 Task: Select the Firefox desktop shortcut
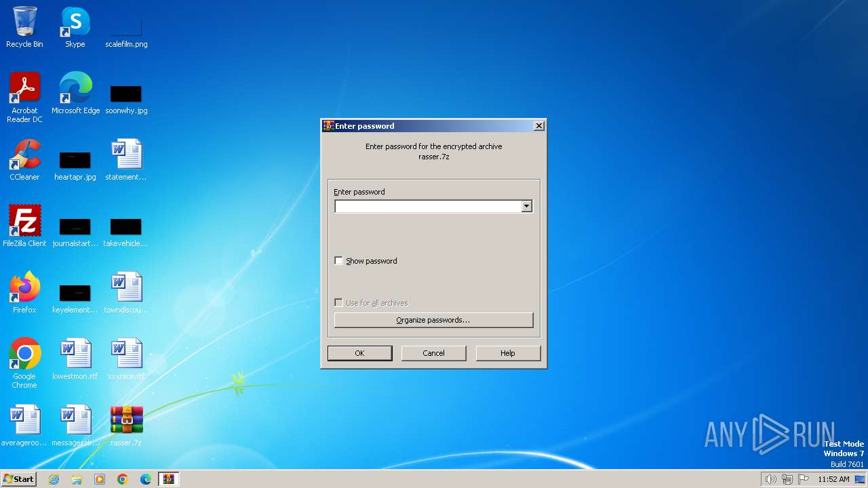pyautogui.click(x=24, y=293)
